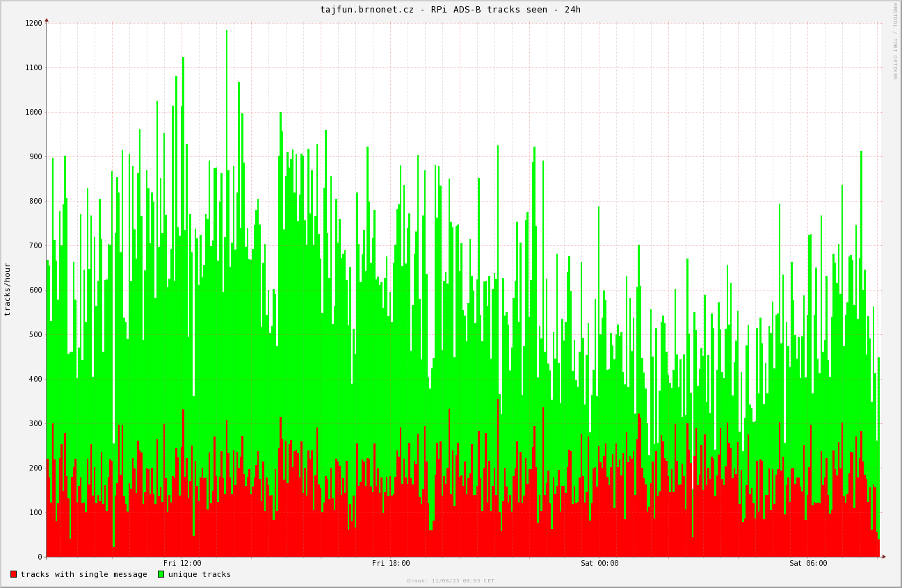Click the 500 value on the y-axis
Image resolution: width=902 pixels, height=588 pixels.
35,334
